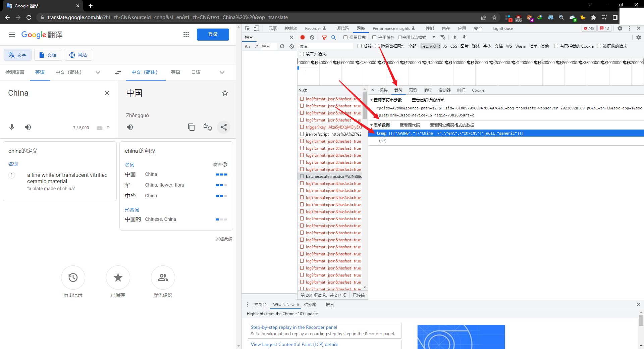Save translation with the star icon
This screenshot has height=349, width=644.
coord(225,93)
